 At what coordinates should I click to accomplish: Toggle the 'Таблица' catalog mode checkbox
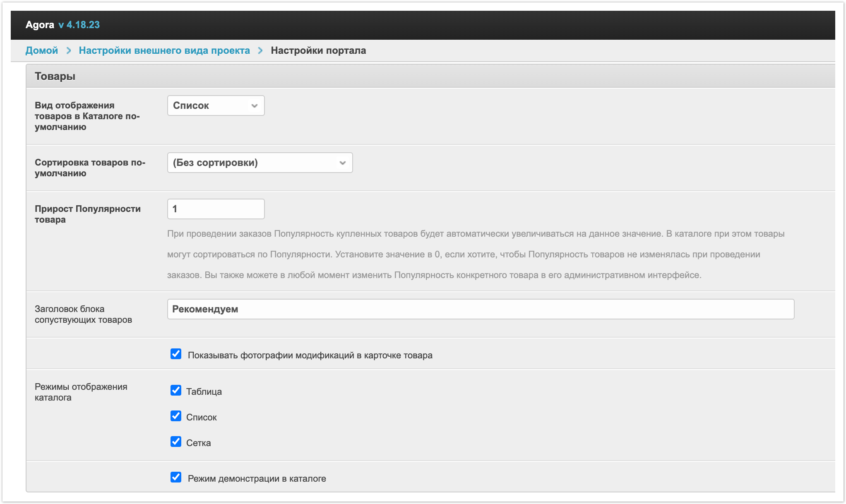(176, 391)
